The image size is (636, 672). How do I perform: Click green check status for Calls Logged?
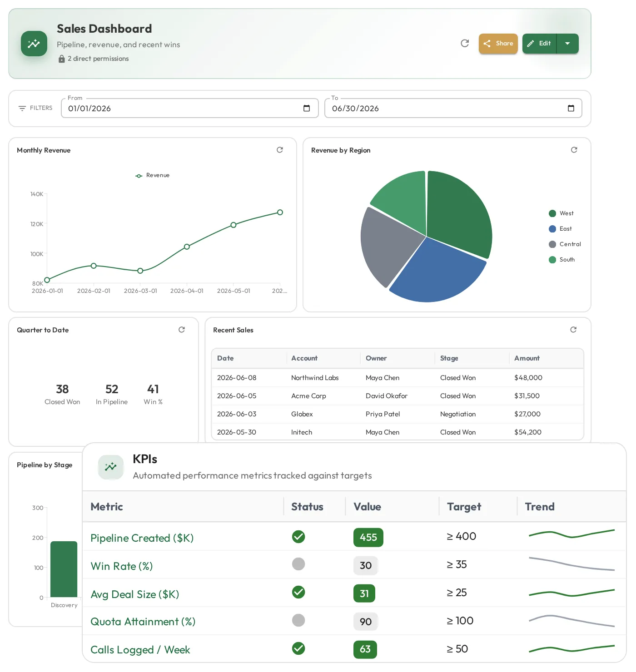(x=298, y=648)
